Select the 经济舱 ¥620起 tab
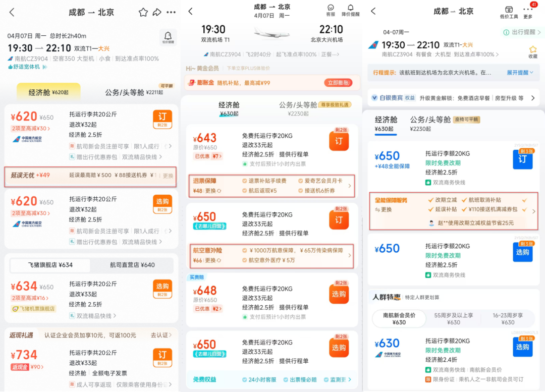 48,92
